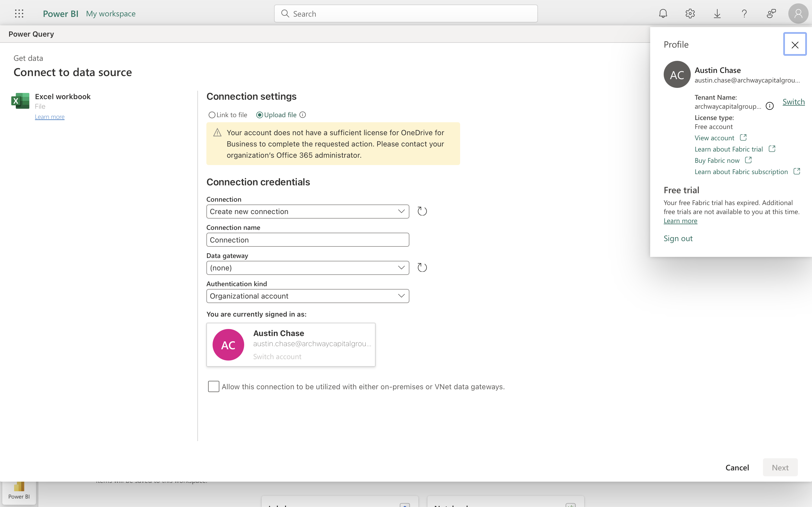Go to My workspace
812x507 pixels.
111,14
